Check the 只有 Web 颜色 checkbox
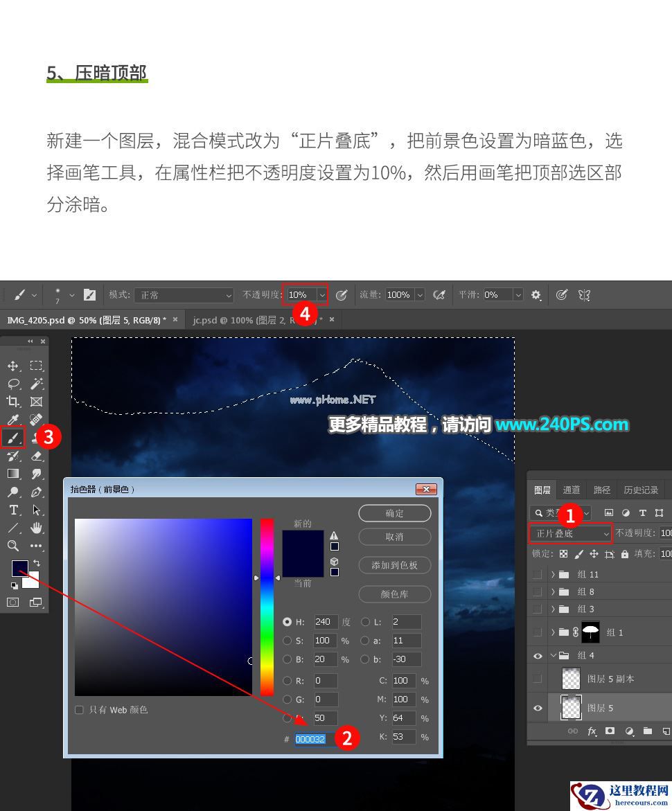This screenshot has height=811, width=672. tap(80, 709)
